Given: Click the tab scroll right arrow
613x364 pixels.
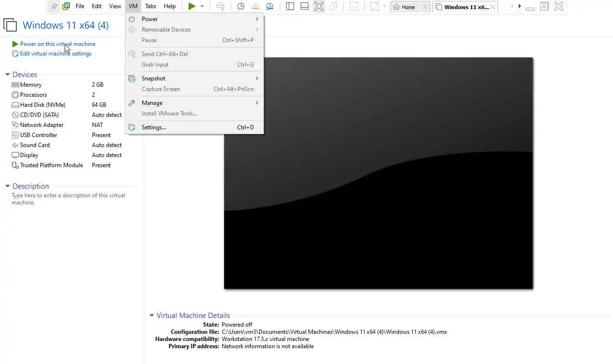Looking at the screenshot, I should (x=520, y=6).
